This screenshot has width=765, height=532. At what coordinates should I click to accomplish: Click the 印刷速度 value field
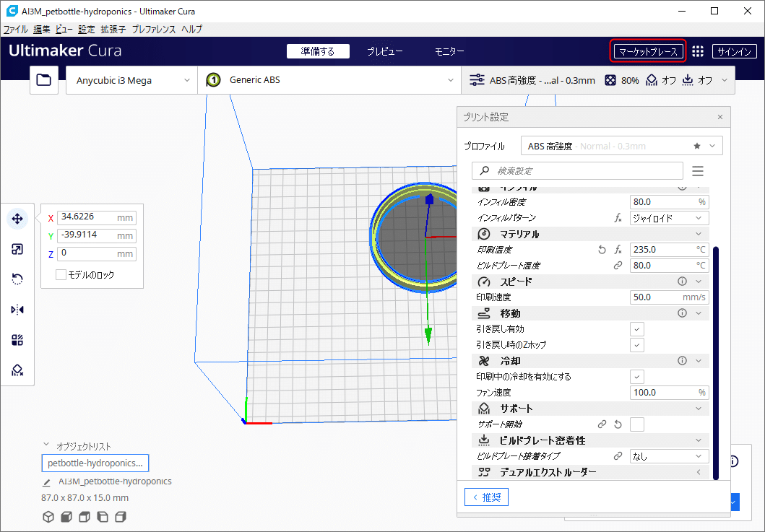coord(670,297)
